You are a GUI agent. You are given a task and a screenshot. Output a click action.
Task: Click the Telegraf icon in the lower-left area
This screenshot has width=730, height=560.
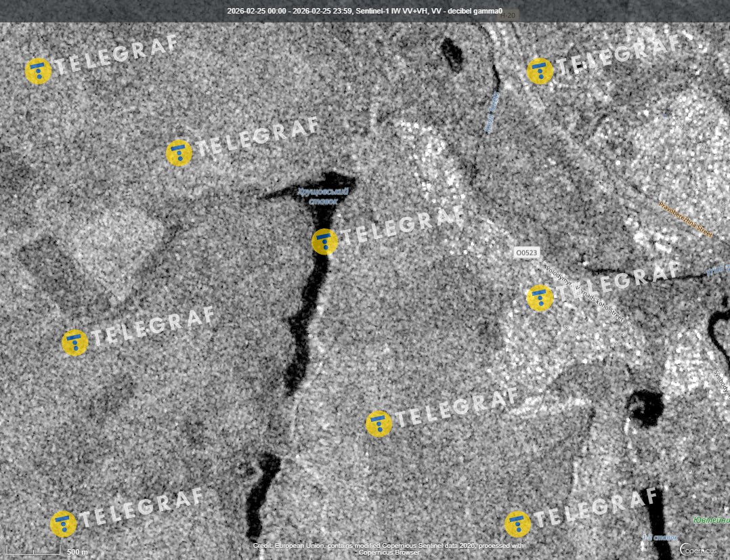click(x=74, y=343)
